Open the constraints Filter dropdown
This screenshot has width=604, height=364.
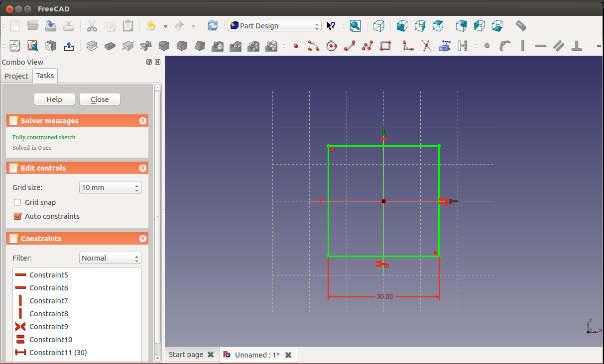pos(110,258)
